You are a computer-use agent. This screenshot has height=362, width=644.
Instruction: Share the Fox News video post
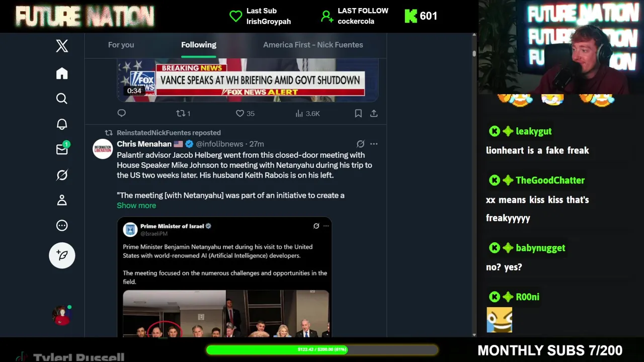coord(374,114)
